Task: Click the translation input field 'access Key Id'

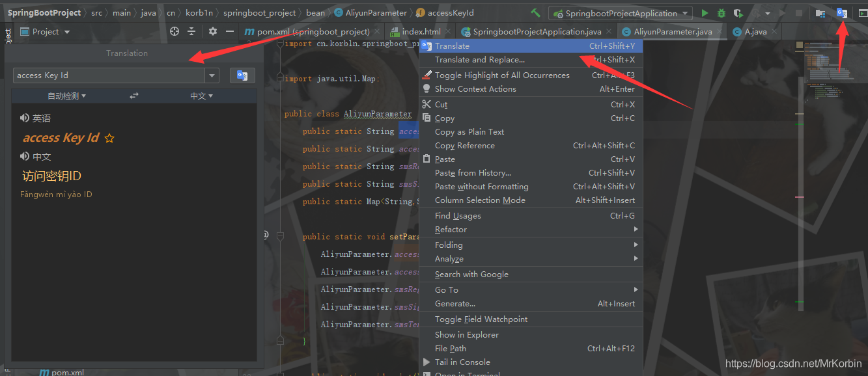Action: pyautogui.click(x=109, y=75)
